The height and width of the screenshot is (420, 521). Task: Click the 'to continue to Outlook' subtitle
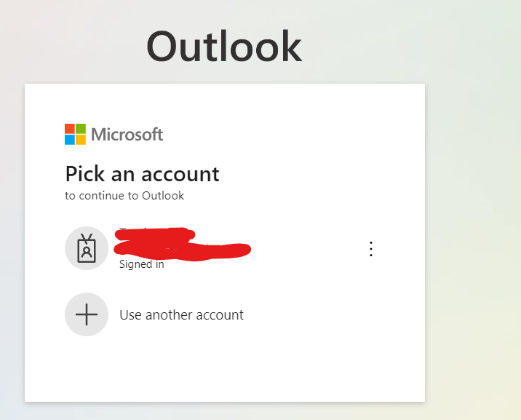(124, 196)
